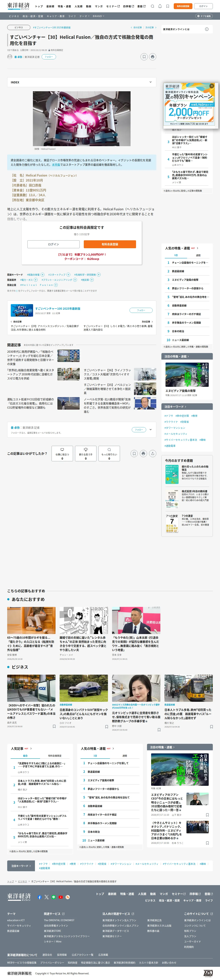Viewport: 220px width, 980px height.
Task: Open the タブを編集 gear button
Action: coord(204,16)
